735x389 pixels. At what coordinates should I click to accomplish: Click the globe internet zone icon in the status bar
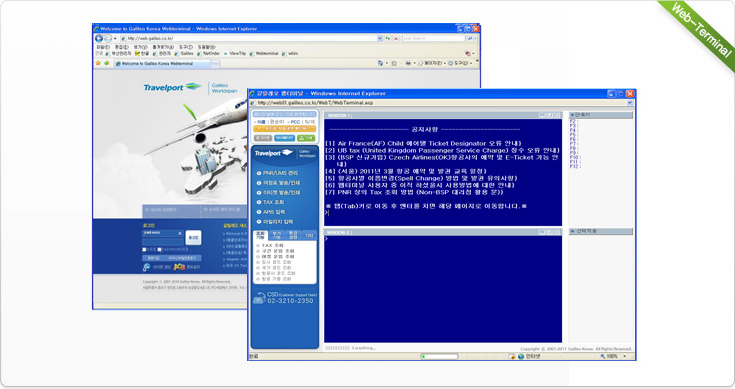click(521, 357)
